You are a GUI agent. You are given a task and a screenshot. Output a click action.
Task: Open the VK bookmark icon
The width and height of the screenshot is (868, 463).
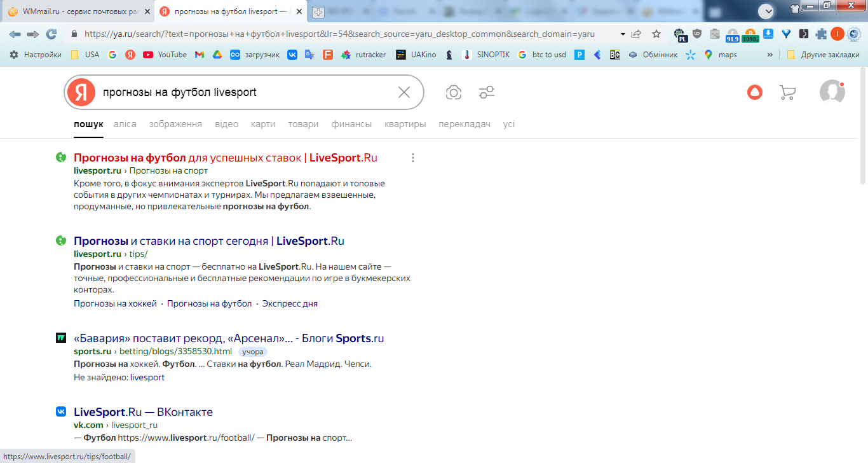[x=292, y=55]
